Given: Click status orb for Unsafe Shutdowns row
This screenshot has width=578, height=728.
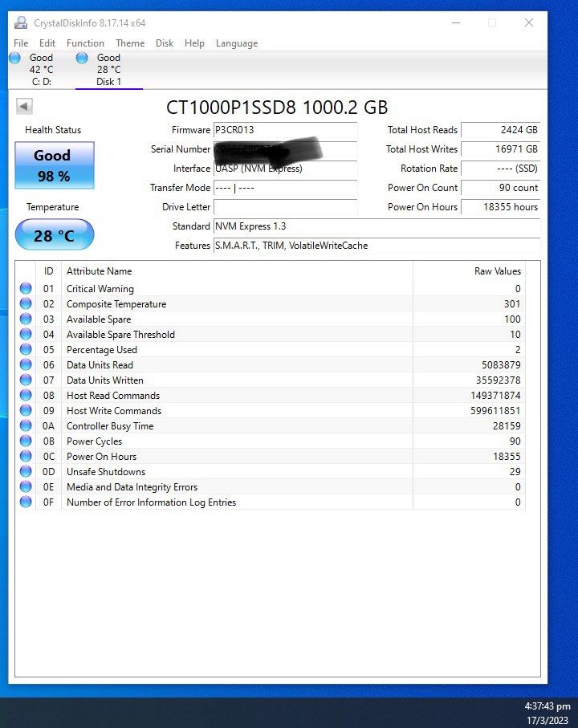Looking at the screenshot, I should [26, 471].
